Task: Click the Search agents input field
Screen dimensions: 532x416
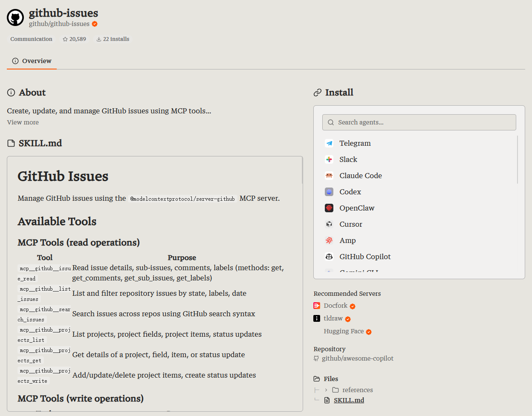Action: [x=419, y=122]
